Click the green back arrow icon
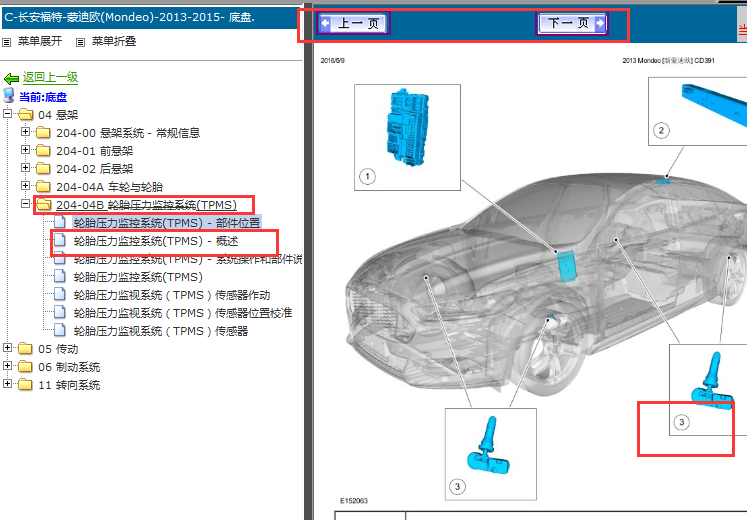Viewport: 747px width, 520px height. point(11,78)
